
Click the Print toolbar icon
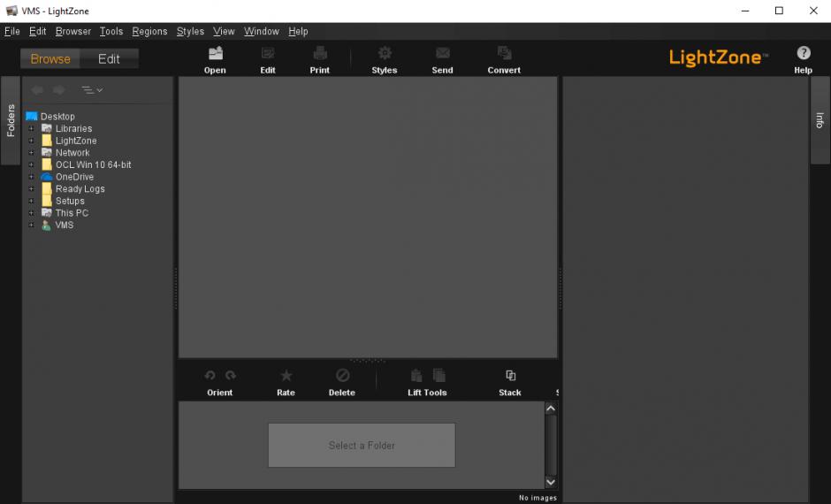319,53
